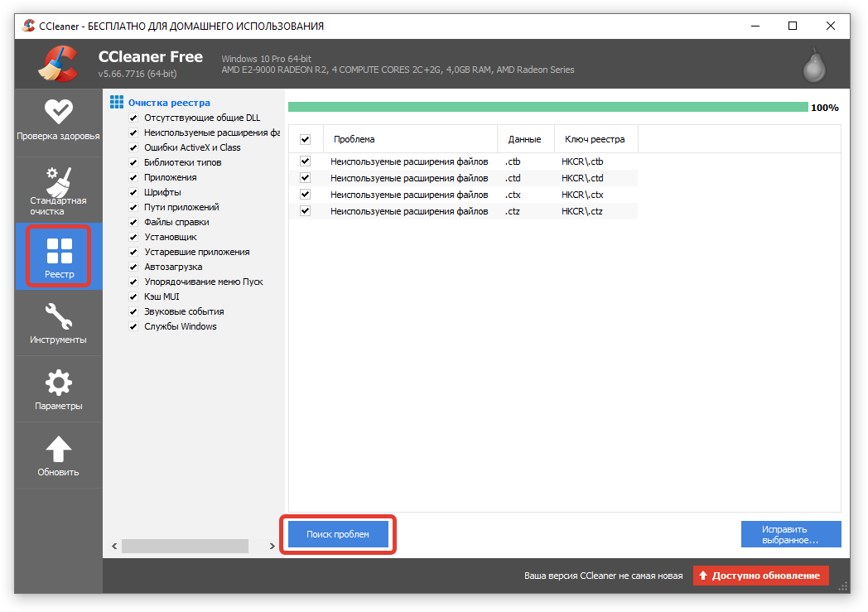Uncheck the 'Звуковые события' option
The image size is (868, 612).
[133, 311]
